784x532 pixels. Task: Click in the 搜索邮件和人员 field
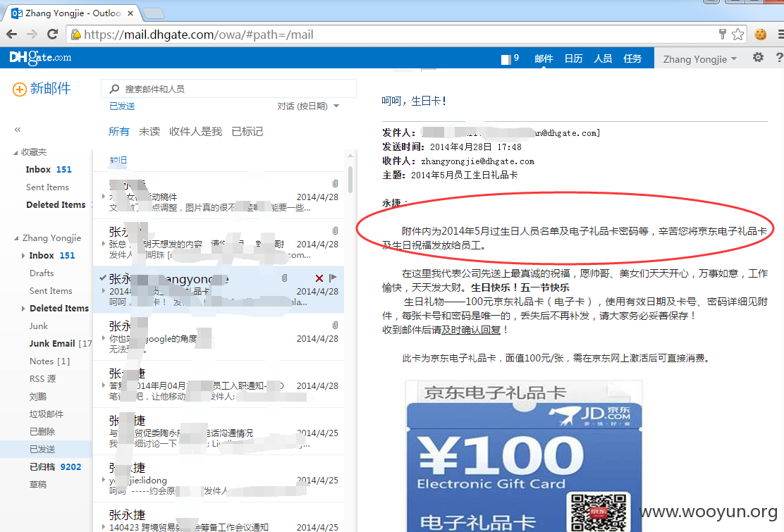coord(228,89)
